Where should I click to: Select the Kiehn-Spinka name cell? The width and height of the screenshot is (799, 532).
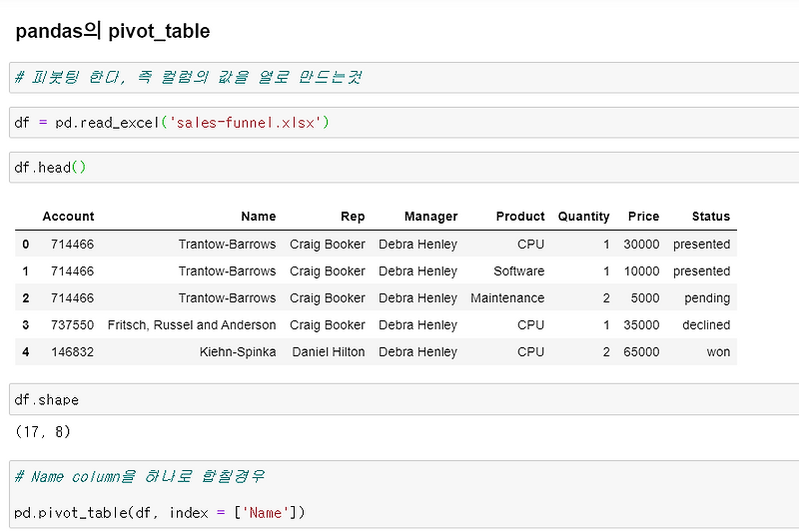[238, 352]
